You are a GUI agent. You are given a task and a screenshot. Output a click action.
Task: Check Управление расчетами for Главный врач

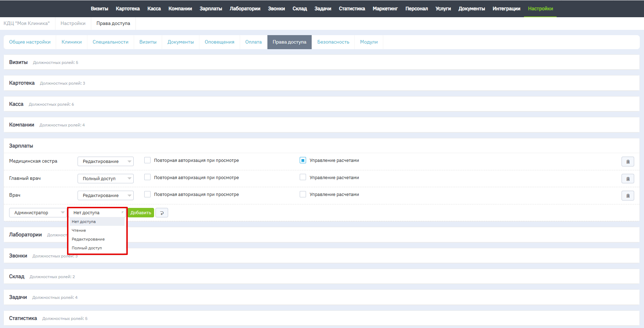(303, 177)
